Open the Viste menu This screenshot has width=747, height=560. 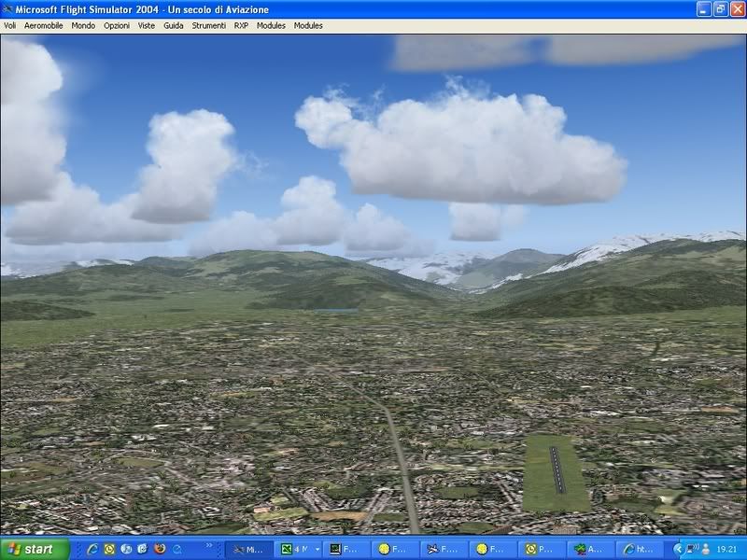tap(147, 26)
